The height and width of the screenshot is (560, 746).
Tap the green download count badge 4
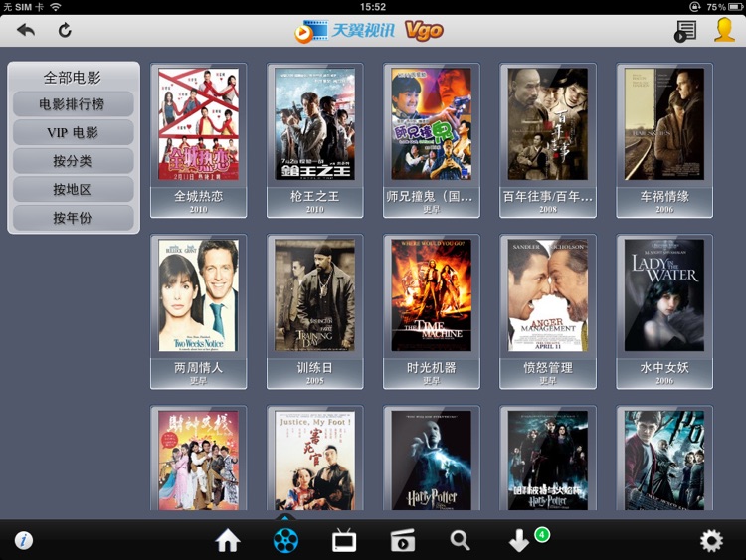pos(542,535)
